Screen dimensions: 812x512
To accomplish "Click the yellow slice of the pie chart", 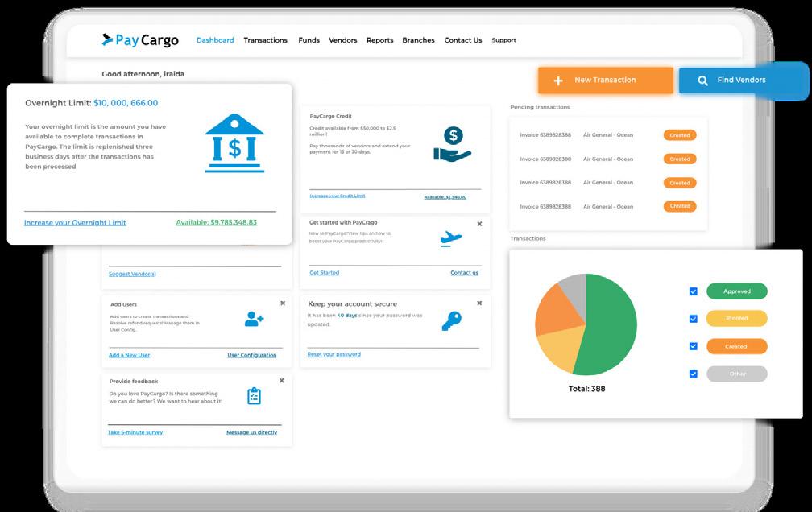I will click(561, 347).
